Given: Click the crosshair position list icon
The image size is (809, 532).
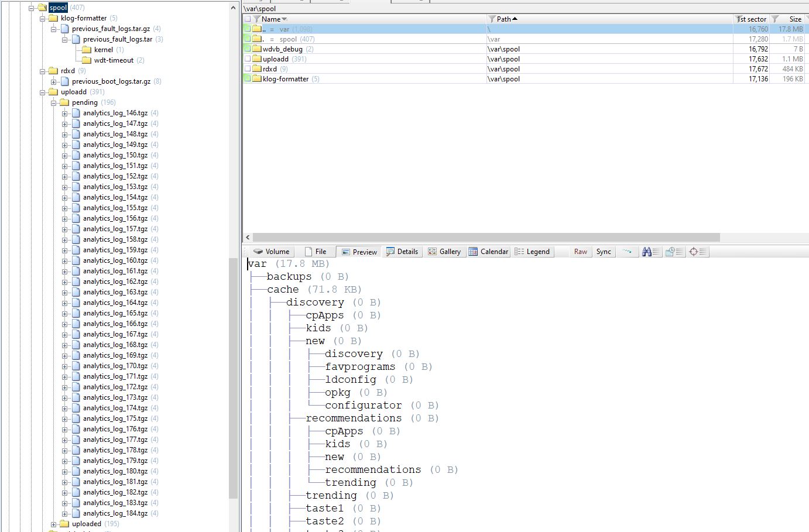Looking at the screenshot, I should coord(698,252).
